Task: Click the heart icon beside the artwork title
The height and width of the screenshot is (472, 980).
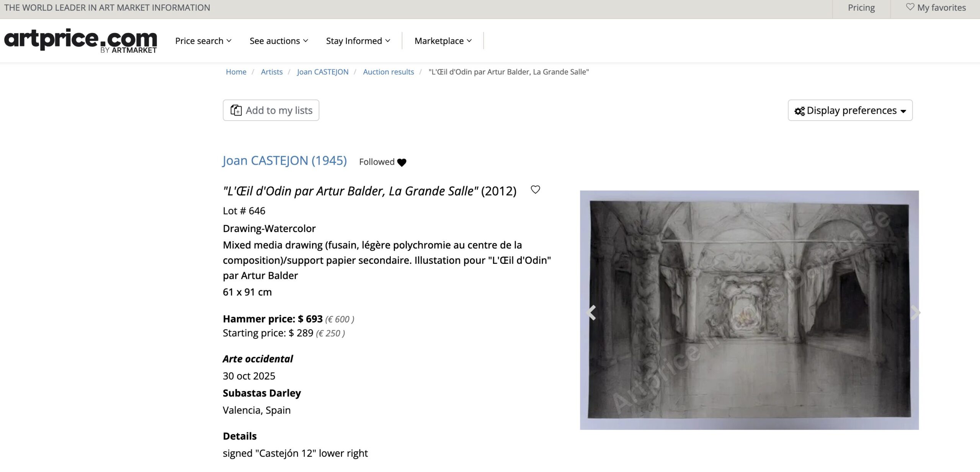Action: pyautogui.click(x=535, y=189)
